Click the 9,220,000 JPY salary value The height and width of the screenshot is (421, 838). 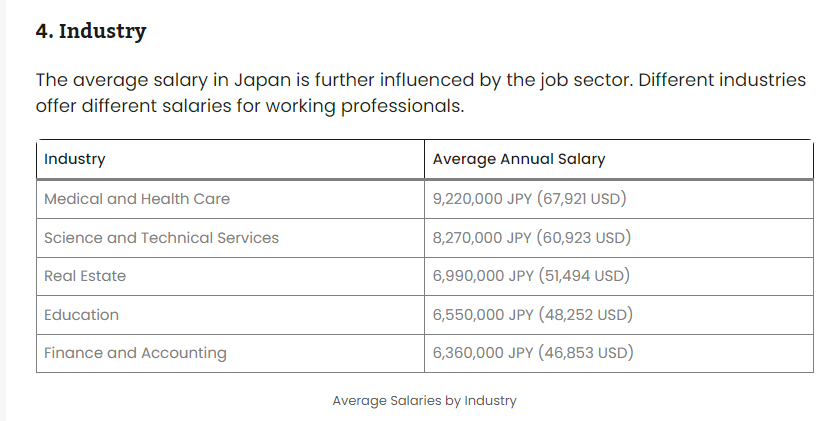(530, 199)
